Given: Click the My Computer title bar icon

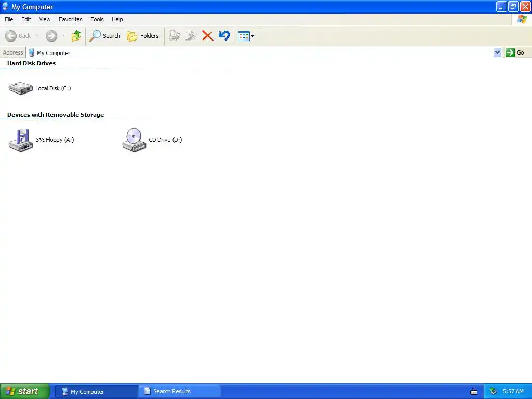Looking at the screenshot, I should pyautogui.click(x=5, y=6).
